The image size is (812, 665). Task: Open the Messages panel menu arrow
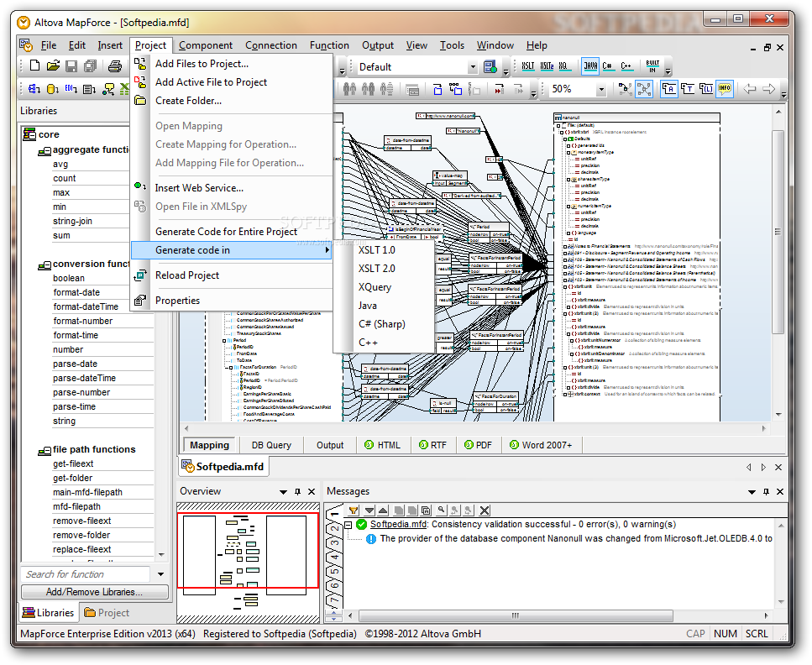752,491
